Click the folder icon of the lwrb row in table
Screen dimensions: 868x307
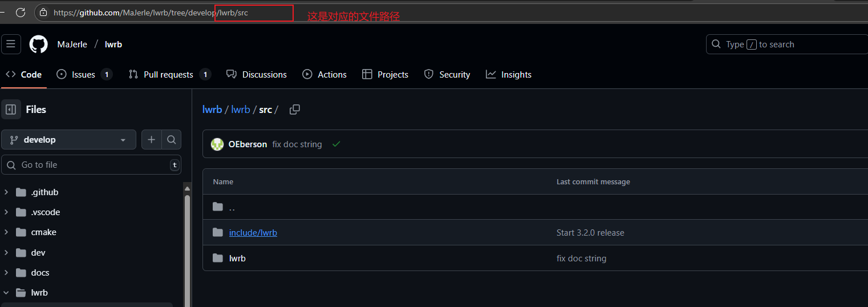click(217, 258)
